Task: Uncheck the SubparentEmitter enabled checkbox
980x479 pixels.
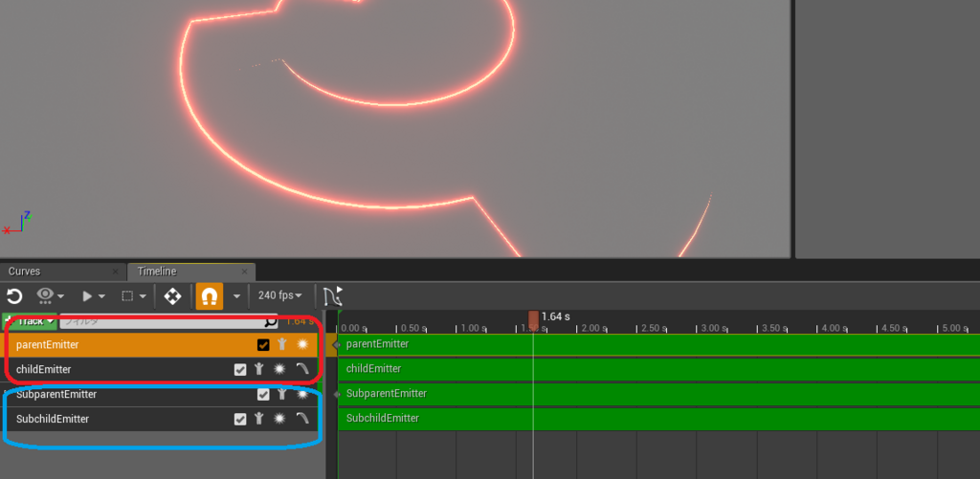Action: click(x=263, y=394)
